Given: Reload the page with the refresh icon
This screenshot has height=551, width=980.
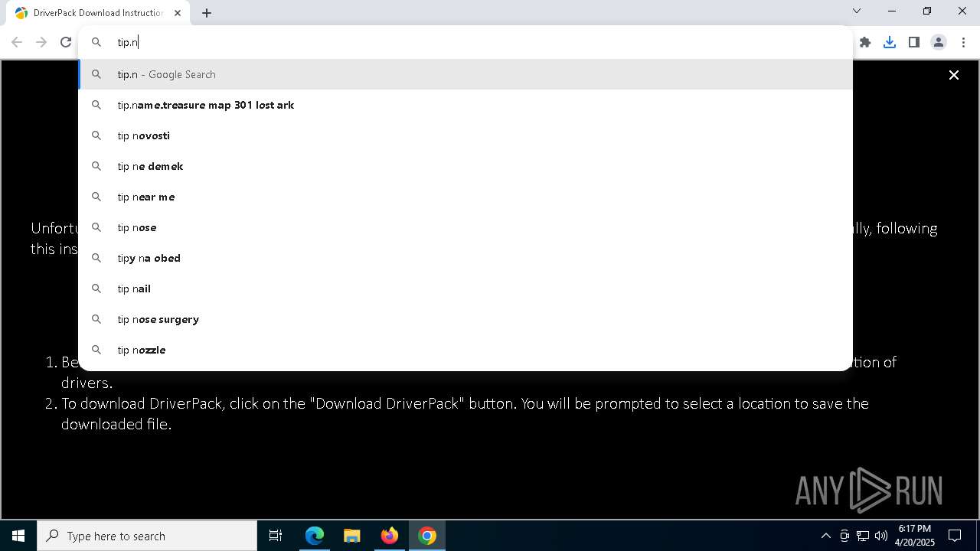Looking at the screenshot, I should [x=66, y=42].
